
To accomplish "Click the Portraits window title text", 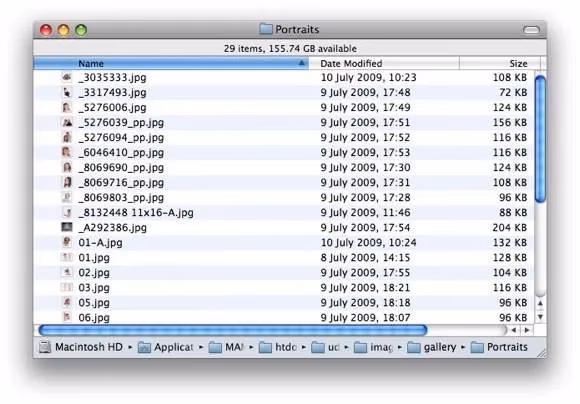I will pyautogui.click(x=297, y=29).
